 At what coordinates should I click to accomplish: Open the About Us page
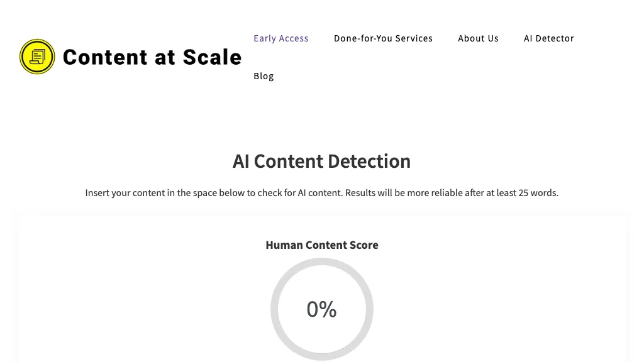478,38
